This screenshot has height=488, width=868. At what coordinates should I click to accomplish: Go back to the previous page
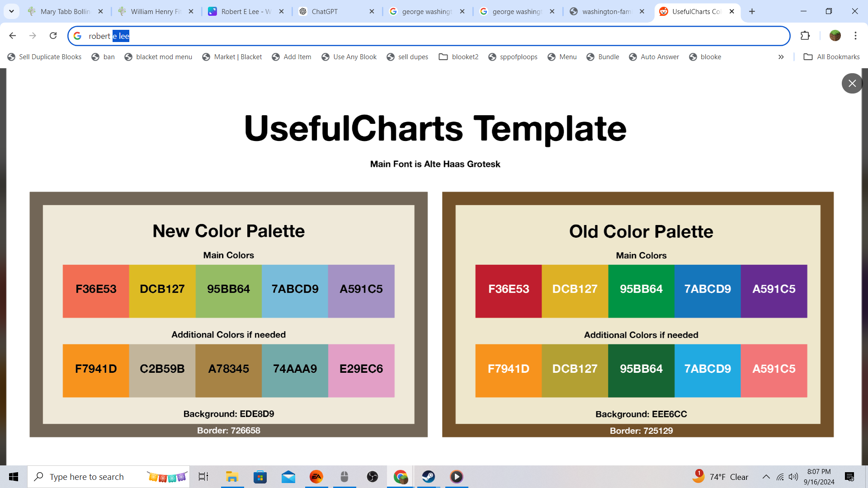[x=13, y=36]
